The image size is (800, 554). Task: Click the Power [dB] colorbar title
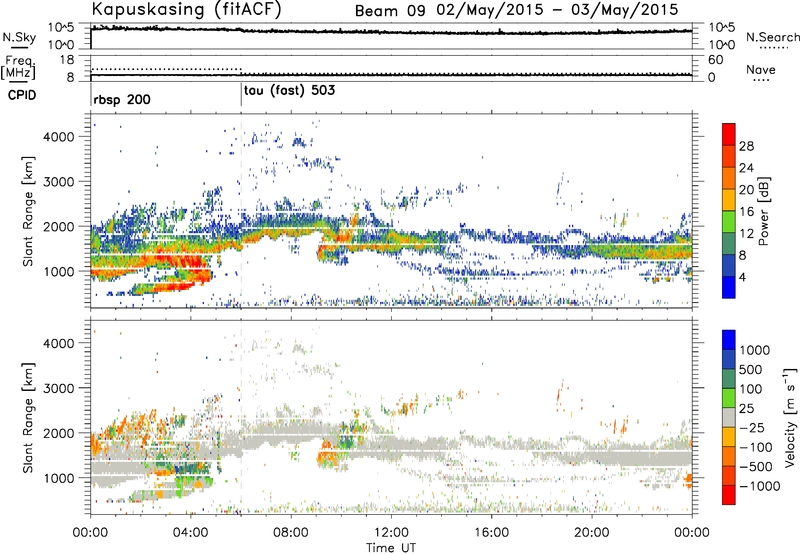click(x=764, y=211)
